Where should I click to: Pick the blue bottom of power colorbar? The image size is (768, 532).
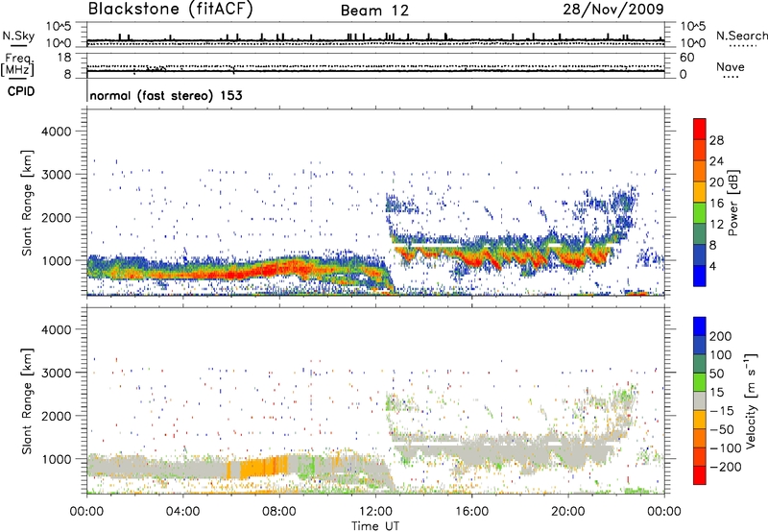[700, 276]
